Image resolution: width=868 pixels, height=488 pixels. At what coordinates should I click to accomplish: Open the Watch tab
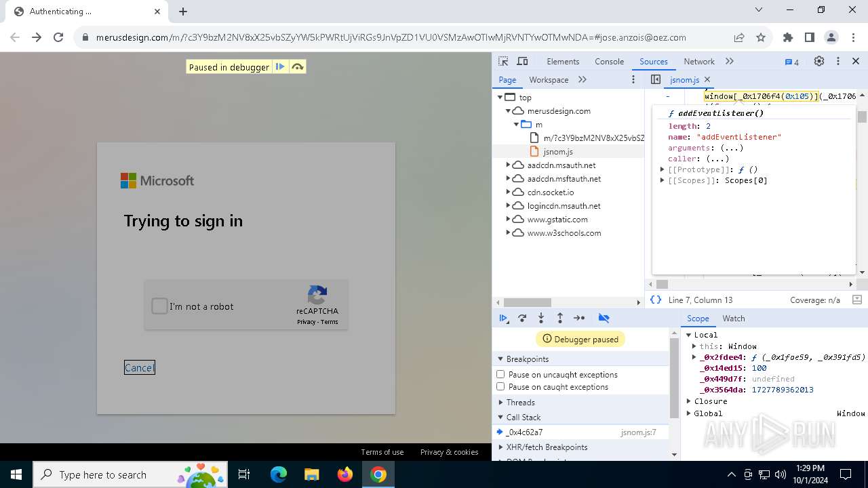[734, 318]
